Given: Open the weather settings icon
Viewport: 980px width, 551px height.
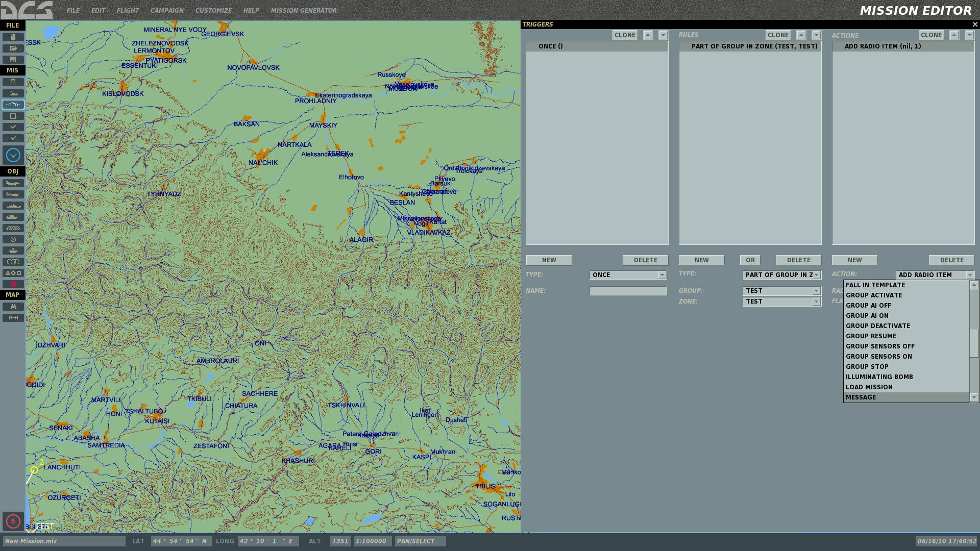Looking at the screenshot, I should click(x=13, y=93).
